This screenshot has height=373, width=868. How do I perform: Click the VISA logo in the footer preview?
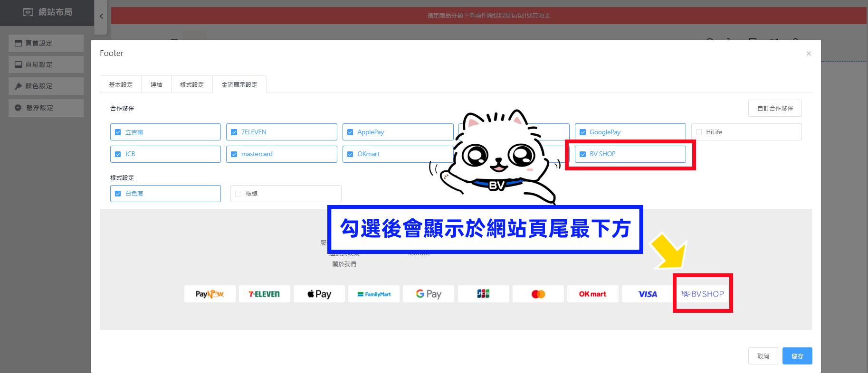(648, 294)
